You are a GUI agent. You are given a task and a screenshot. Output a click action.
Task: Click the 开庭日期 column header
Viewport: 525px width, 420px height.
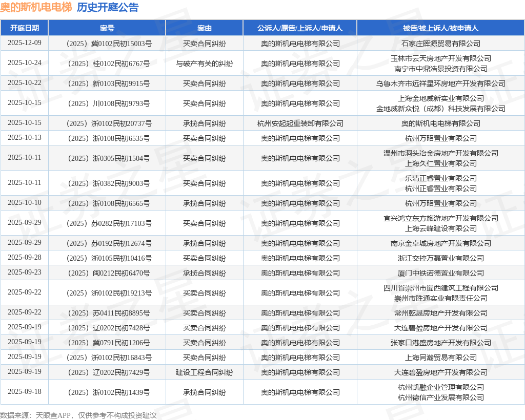[25, 28]
